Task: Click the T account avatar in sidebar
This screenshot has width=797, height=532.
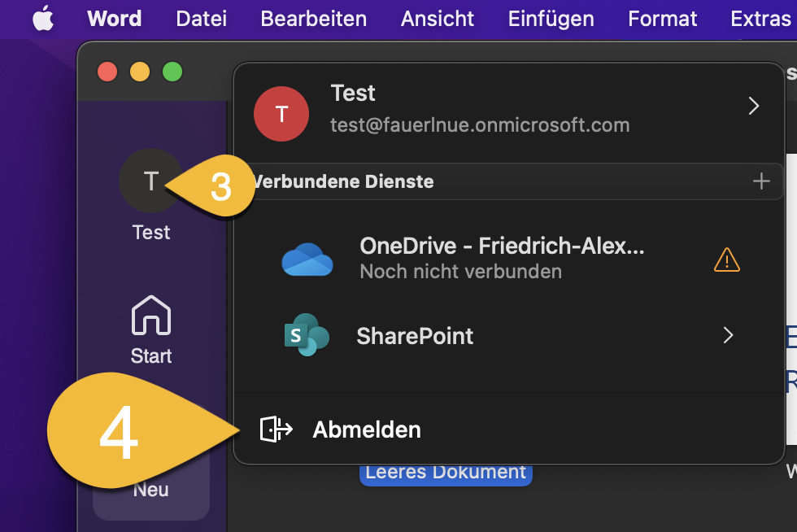Action: coord(150,181)
